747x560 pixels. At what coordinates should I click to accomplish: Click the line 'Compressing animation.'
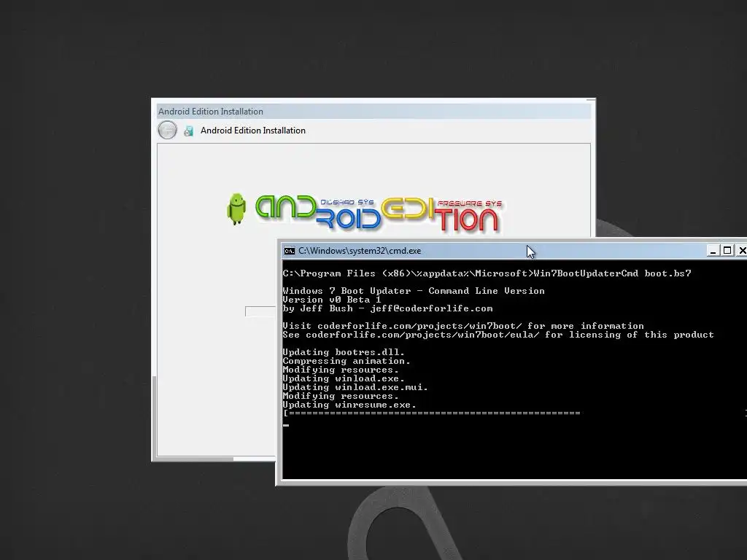click(347, 361)
